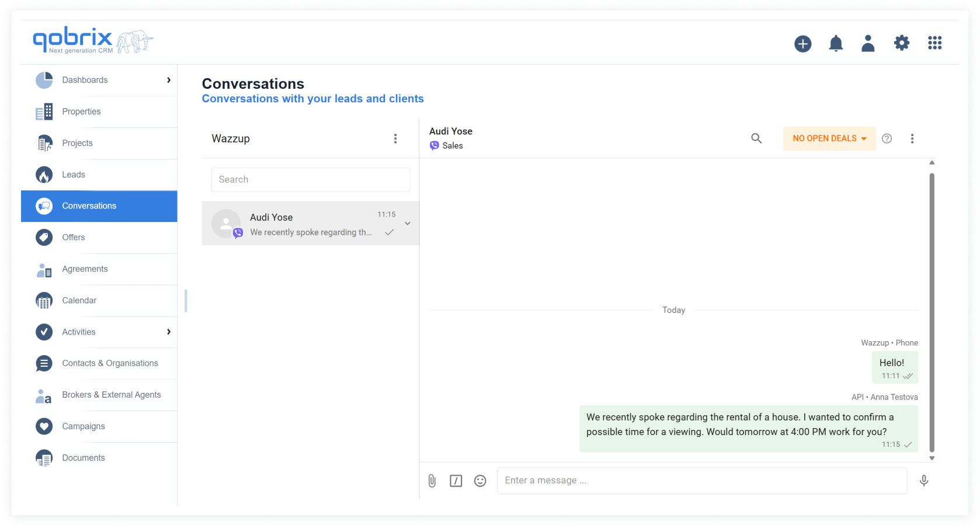Click the chat scrollbar down arrow
This screenshot has width=980, height=528.
coord(932,458)
